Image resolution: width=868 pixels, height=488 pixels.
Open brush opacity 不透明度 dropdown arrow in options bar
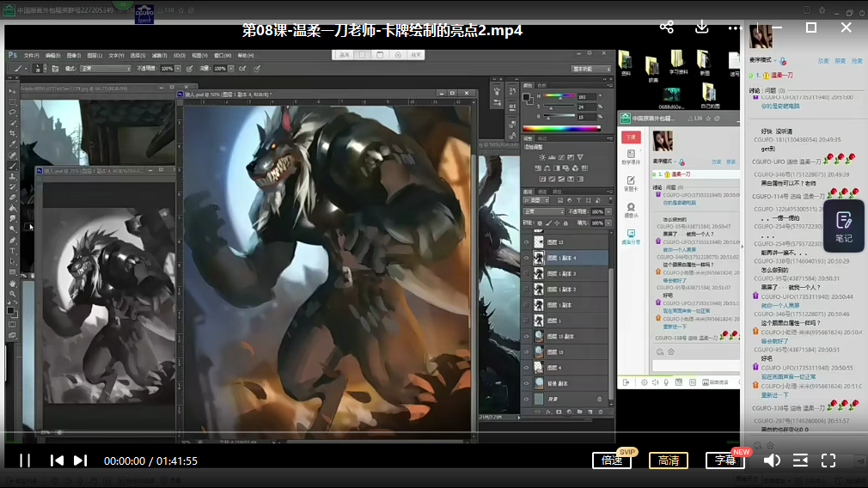[x=178, y=69]
